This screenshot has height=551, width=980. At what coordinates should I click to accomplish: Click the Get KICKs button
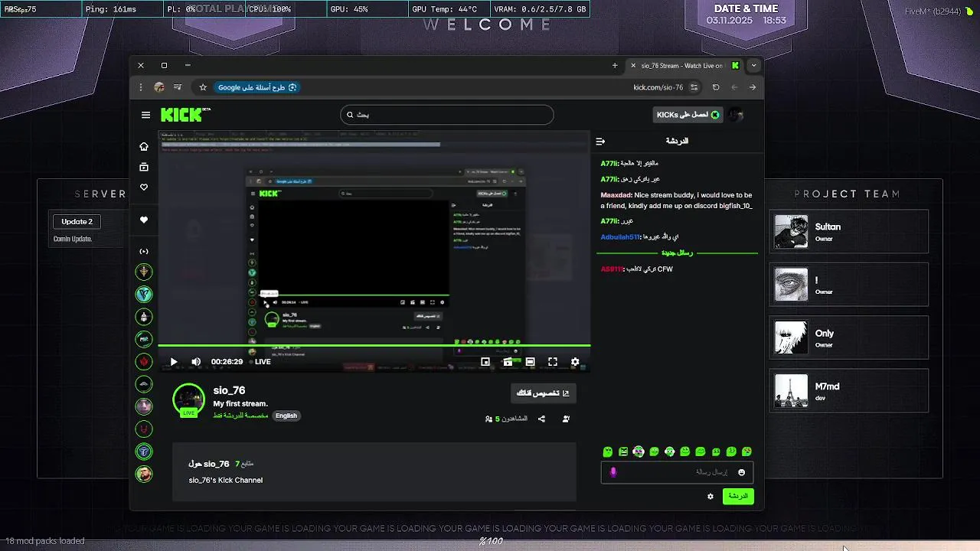click(688, 115)
